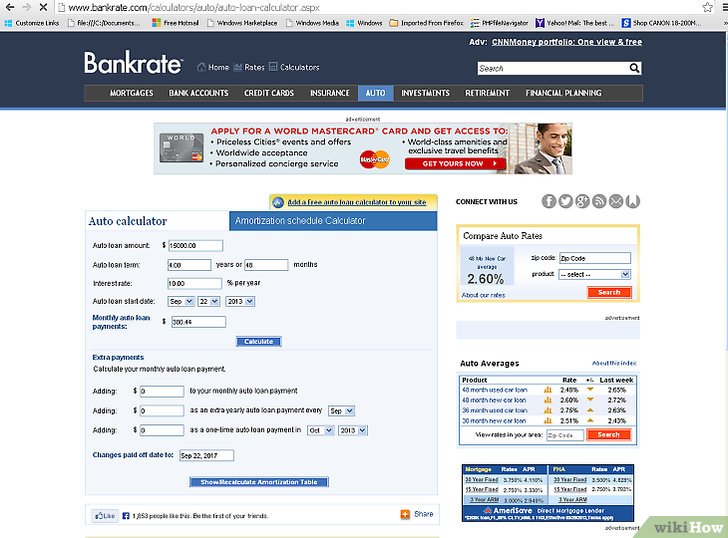
Task: Click Search button in Compare Auto Rates
Action: tap(609, 292)
